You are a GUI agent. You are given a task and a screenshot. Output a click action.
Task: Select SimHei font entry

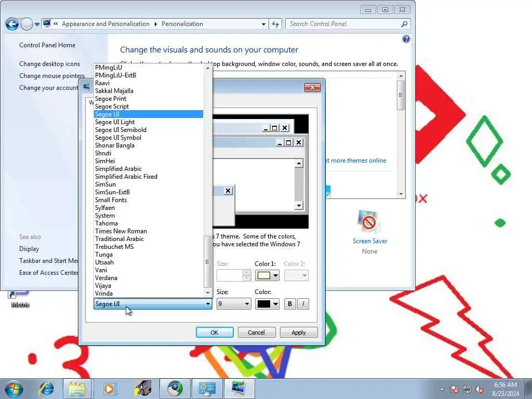(149, 161)
